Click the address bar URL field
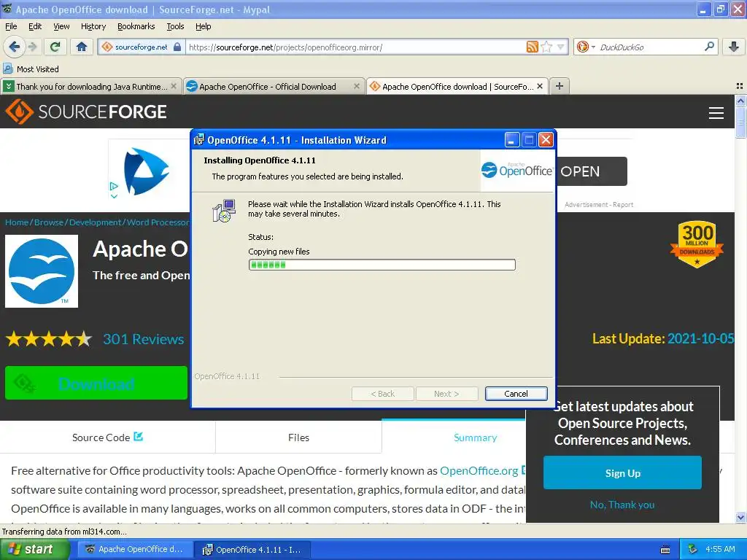The image size is (747, 560). click(355, 47)
